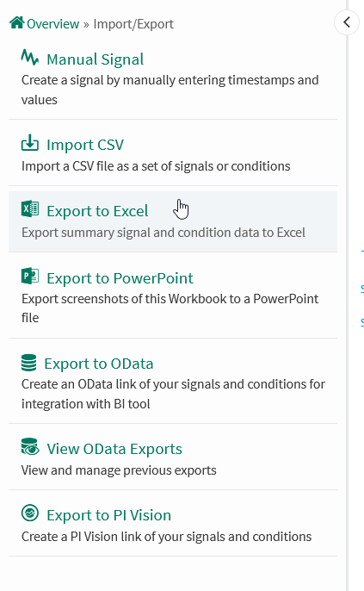Click the View OData Exports eye icon
The image size is (364, 591).
click(x=30, y=446)
